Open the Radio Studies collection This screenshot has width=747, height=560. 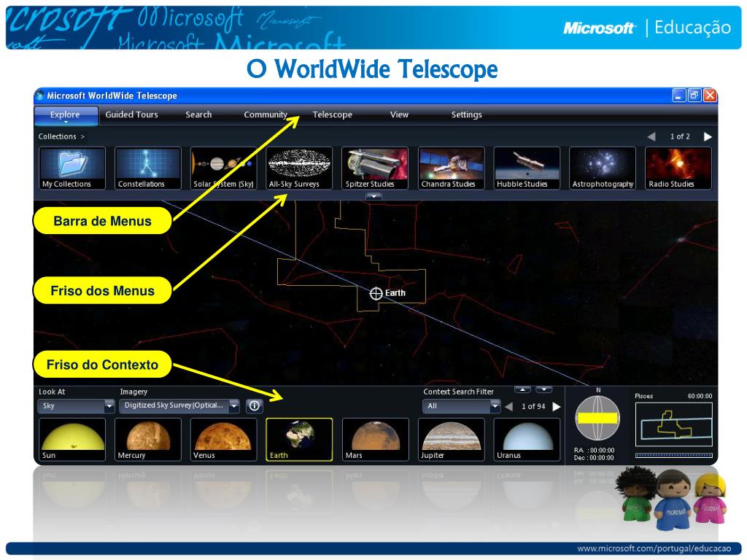pos(678,168)
